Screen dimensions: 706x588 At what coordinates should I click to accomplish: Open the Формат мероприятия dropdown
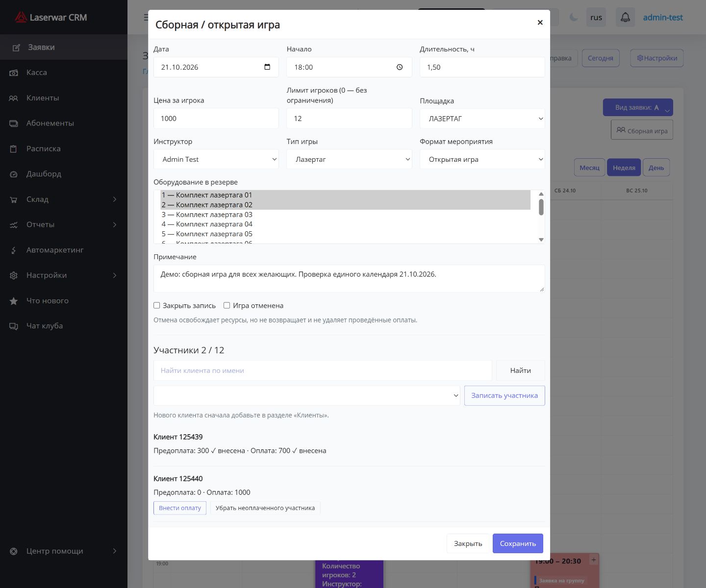[x=482, y=159]
